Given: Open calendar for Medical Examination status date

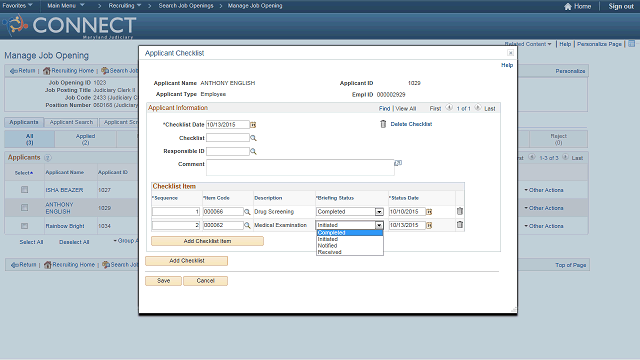Looking at the screenshot, I should click(429, 225).
